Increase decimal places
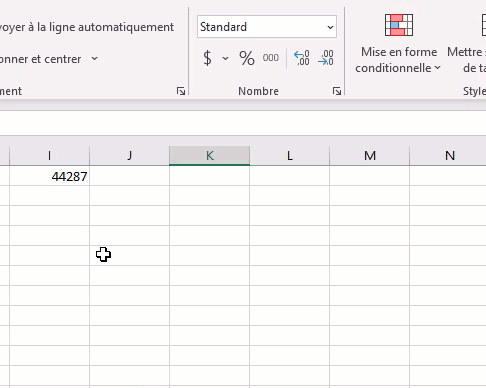Image resolution: width=486 pixels, height=388 pixels. tap(302, 58)
